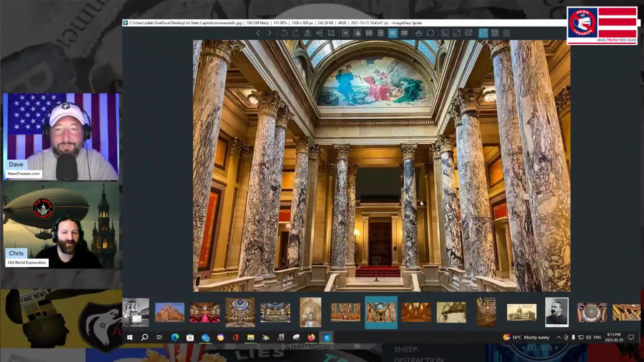Select the blue dome rotunda thumbnail
644x362 pixels.
(x=240, y=312)
